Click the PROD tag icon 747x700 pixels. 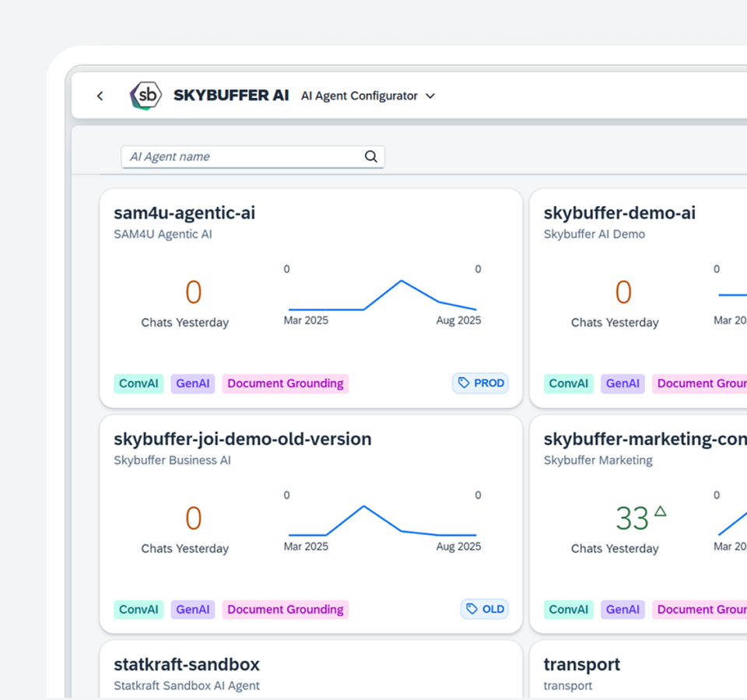pos(465,383)
